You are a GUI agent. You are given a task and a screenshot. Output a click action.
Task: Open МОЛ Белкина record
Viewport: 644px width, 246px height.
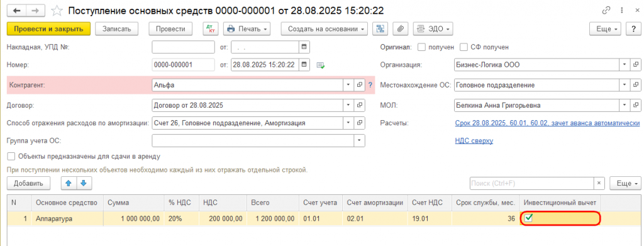click(x=636, y=105)
